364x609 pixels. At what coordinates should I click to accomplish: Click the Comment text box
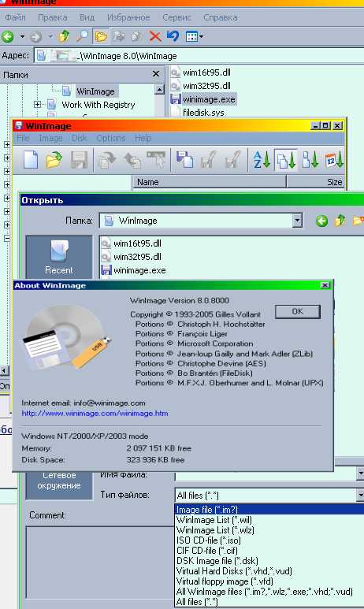tap(100, 563)
